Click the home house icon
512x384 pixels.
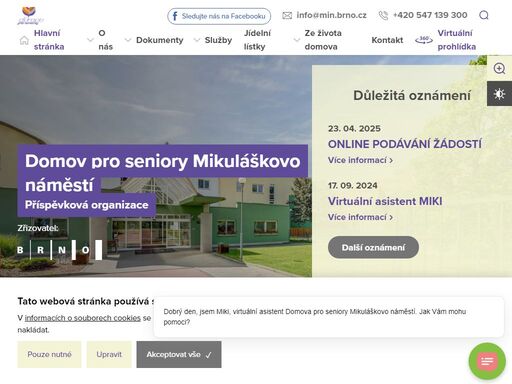pos(24,40)
